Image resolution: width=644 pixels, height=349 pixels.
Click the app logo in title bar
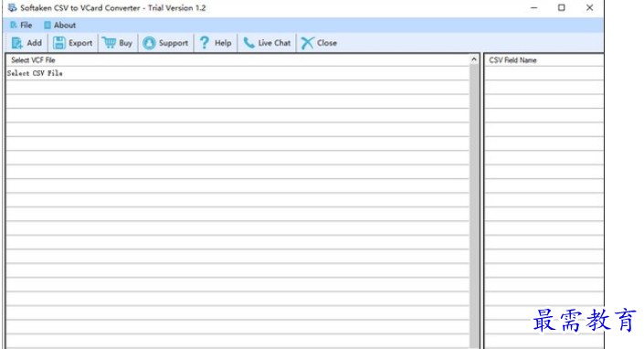tap(12, 8)
